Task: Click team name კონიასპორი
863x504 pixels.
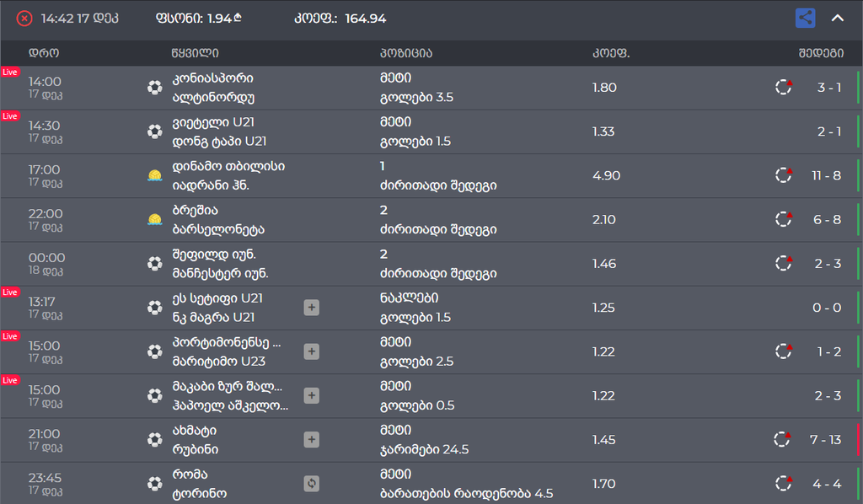Action: pos(212,78)
